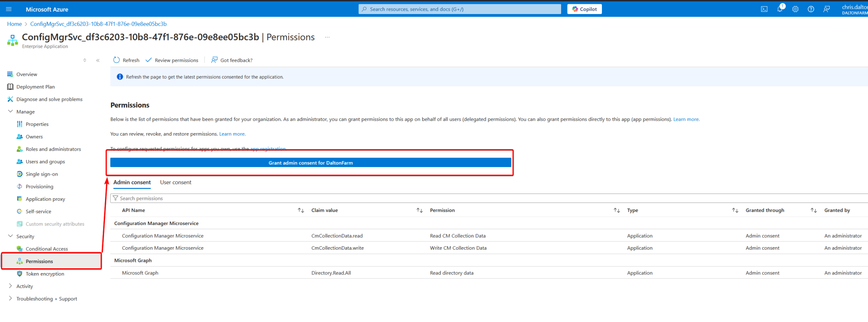Open Owners under Manage

click(34, 137)
